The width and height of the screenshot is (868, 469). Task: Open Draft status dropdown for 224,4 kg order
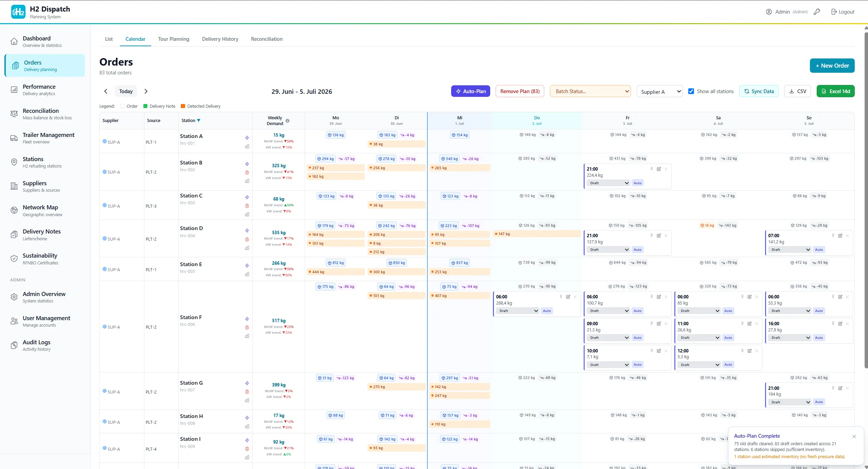click(608, 183)
